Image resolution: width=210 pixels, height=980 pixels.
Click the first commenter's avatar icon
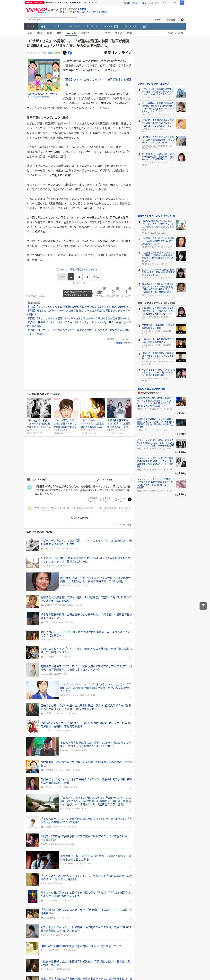29,487
